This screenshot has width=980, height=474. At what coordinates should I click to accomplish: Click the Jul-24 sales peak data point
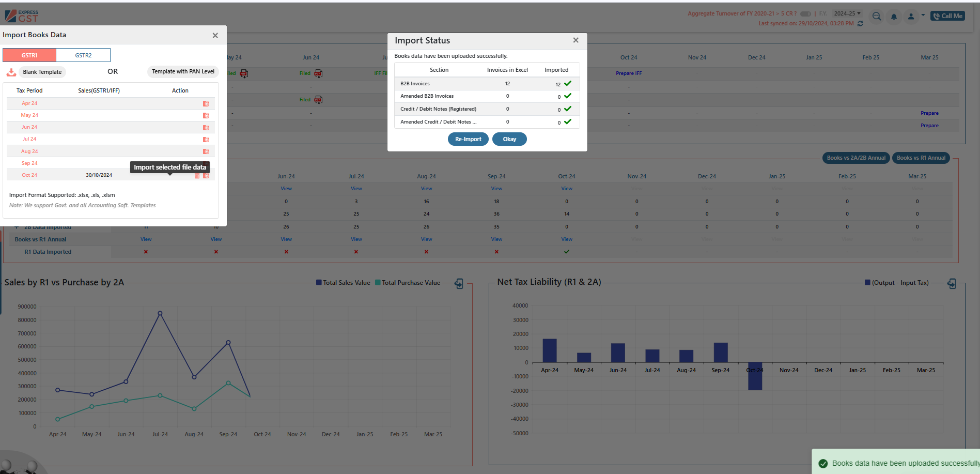pos(160,313)
